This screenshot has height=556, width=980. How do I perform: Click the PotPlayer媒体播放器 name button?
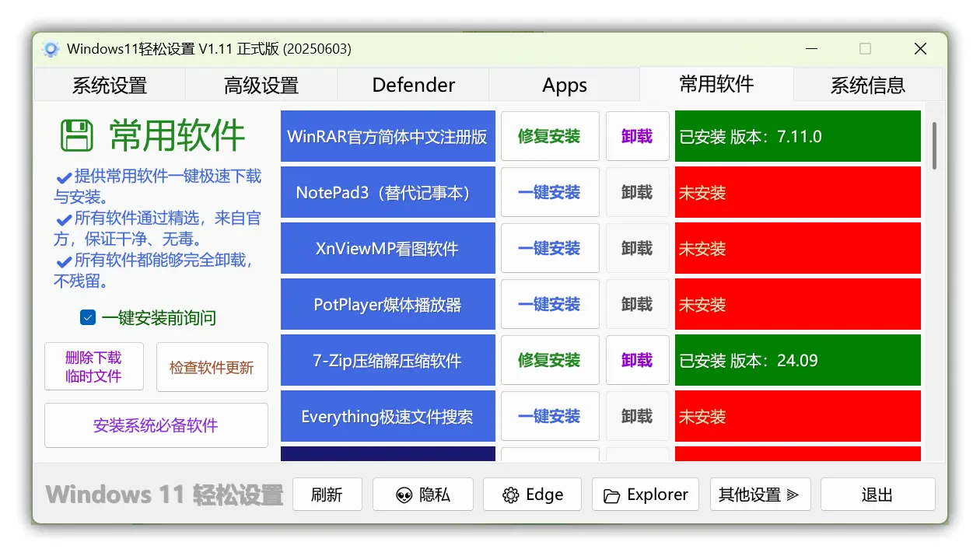388,304
